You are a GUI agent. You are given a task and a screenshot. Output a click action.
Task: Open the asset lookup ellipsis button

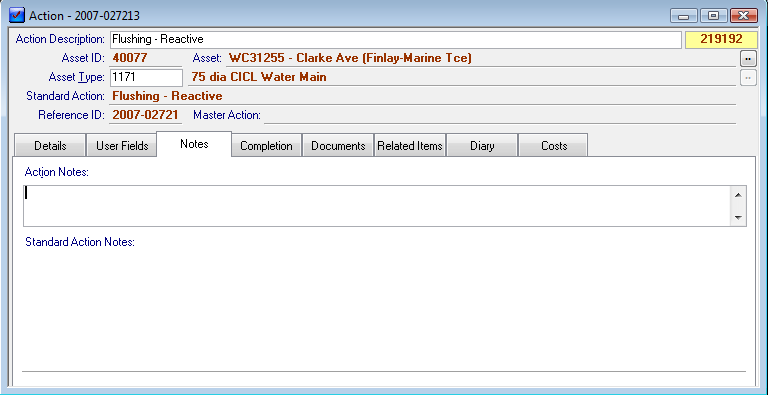pos(748,59)
